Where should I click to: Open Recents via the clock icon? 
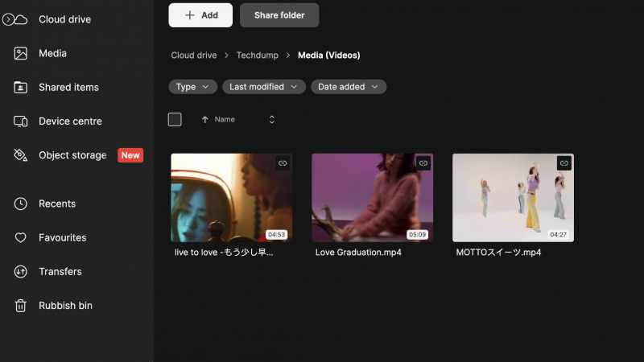(x=21, y=204)
